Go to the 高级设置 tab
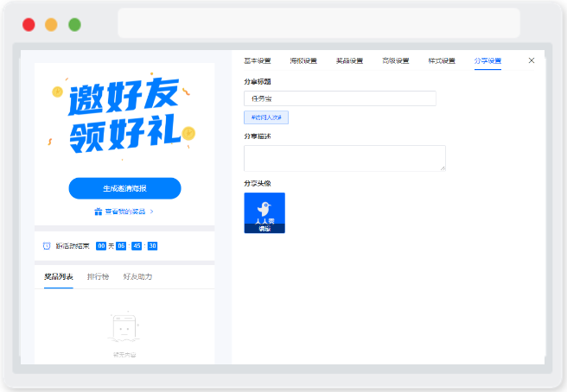567x392 pixels. pyautogui.click(x=396, y=60)
